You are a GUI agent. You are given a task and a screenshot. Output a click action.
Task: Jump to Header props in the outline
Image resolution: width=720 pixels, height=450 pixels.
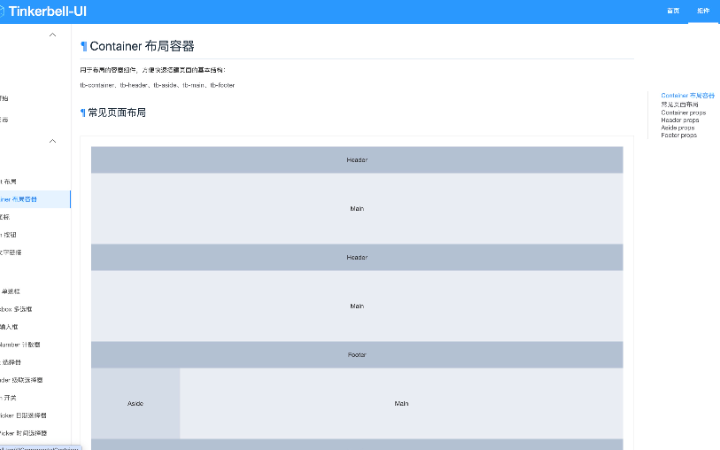(680, 120)
